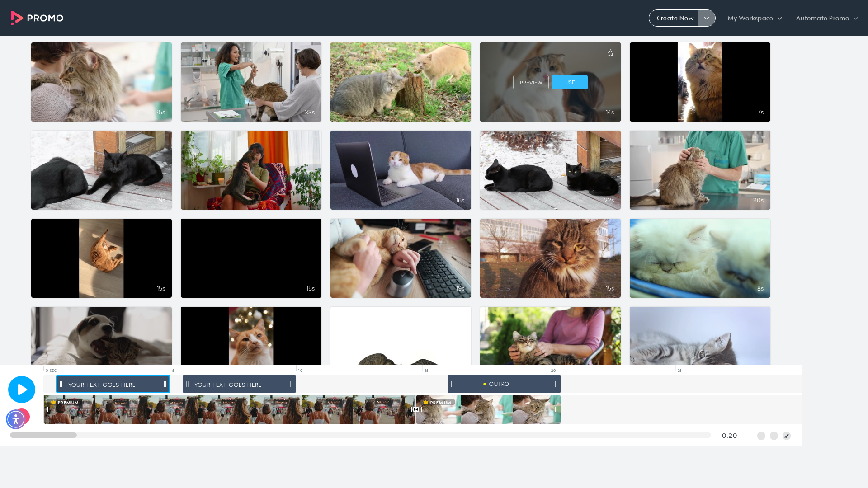The height and width of the screenshot is (488, 868).
Task: Zoom in the timeline with the plus icon
Action: click(774, 436)
